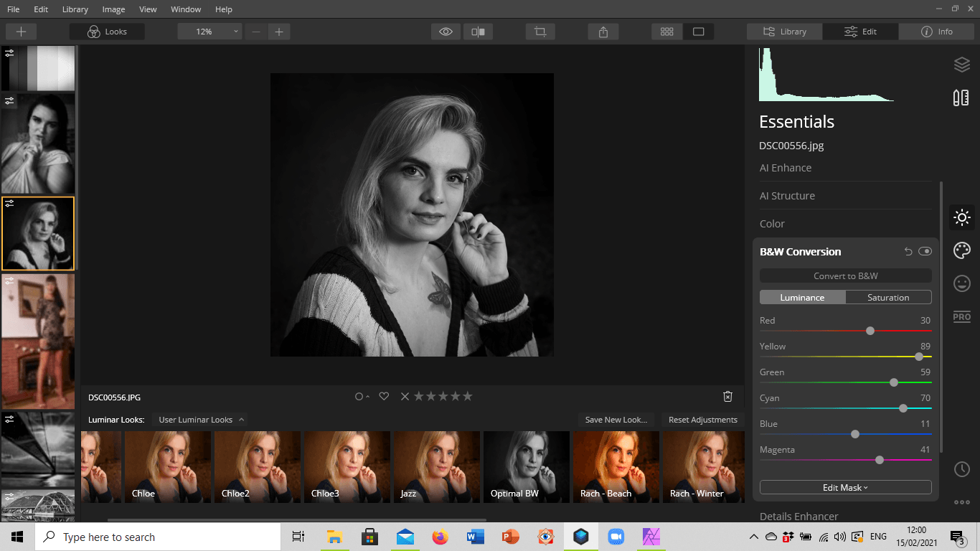The width and height of the screenshot is (980, 551).
Task: Toggle B&W Conversion visibility switch
Action: pos(925,252)
